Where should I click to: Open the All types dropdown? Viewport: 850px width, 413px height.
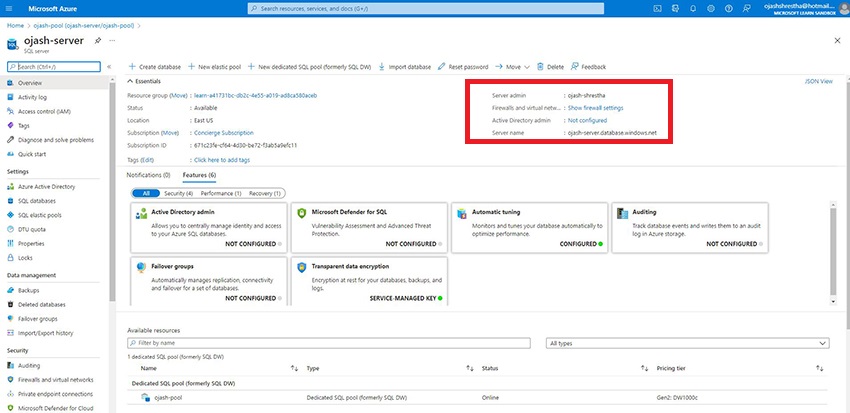point(687,343)
